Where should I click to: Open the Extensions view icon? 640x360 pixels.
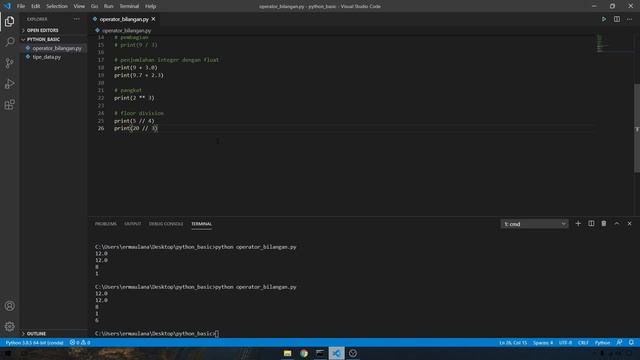(x=9, y=104)
